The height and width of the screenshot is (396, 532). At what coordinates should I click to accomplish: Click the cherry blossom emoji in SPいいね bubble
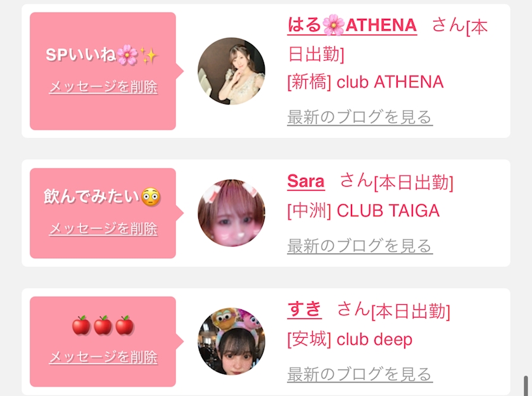click(127, 55)
